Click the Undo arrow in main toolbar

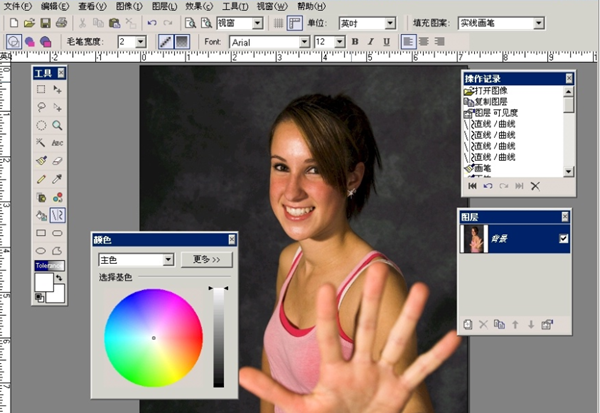[x=152, y=23]
